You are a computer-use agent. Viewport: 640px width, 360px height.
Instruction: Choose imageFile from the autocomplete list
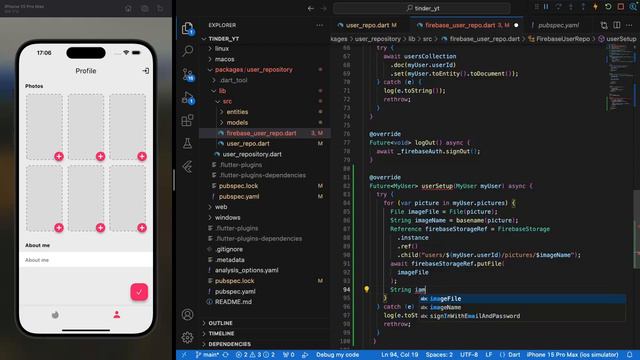pyautogui.click(x=522, y=299)
